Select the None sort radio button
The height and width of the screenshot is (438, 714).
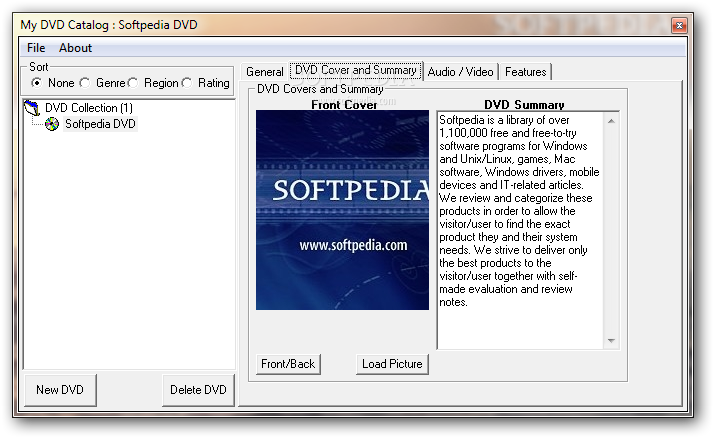click(36, 83)
